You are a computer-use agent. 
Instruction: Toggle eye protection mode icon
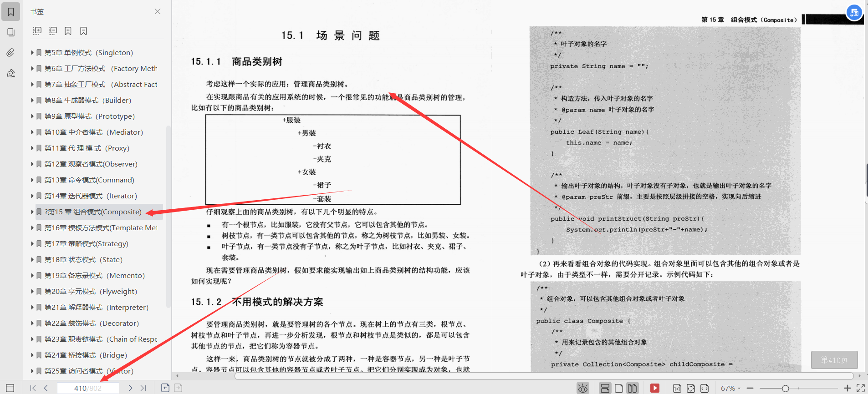[583, 388]
